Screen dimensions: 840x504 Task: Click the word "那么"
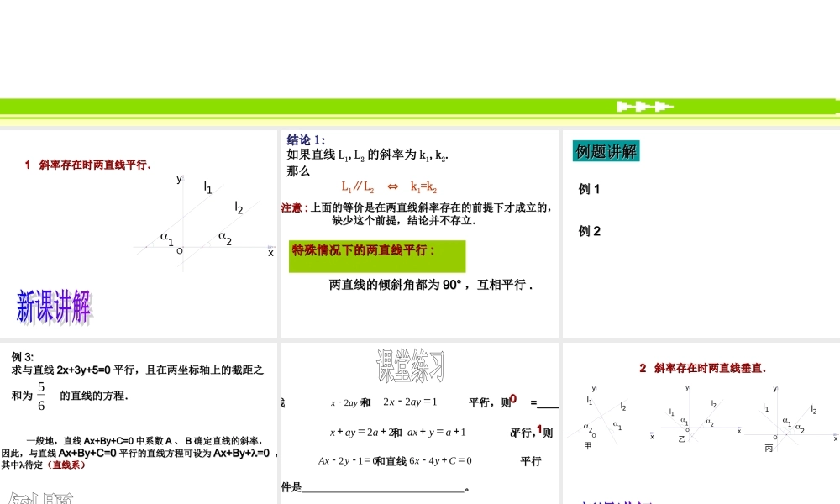(298, 171)
